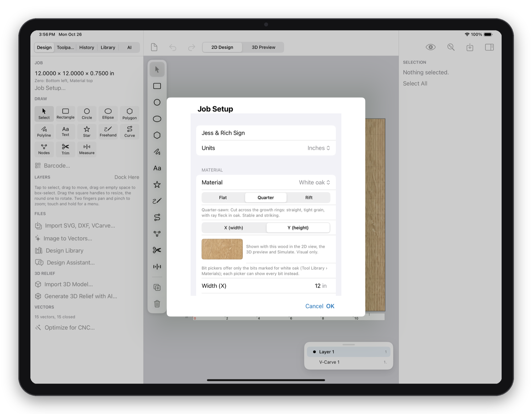Choose the polygon hexagon tool in vertical toolbar

157,135
